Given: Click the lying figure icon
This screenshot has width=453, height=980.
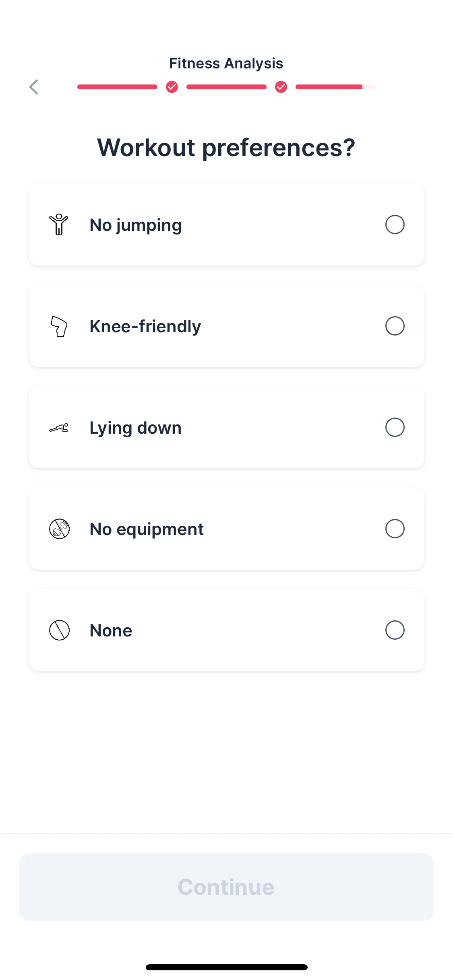Looking at the screenshot, I should click(59, 428).
